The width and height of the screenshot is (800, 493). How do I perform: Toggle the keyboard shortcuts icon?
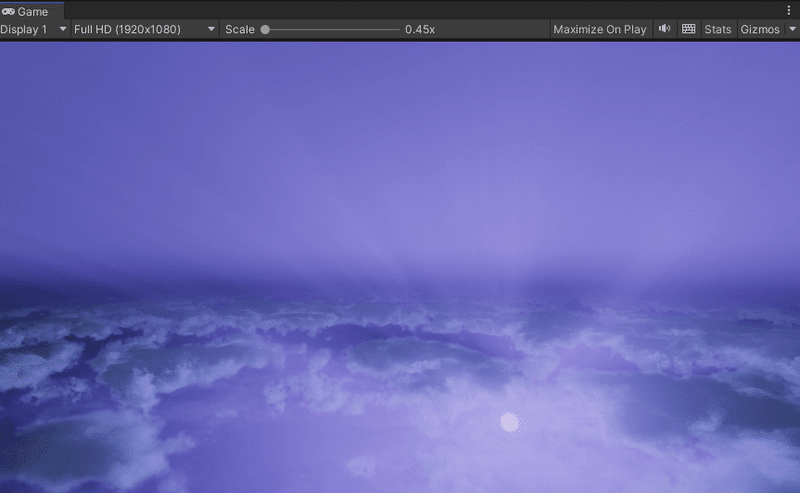(688, 29)
